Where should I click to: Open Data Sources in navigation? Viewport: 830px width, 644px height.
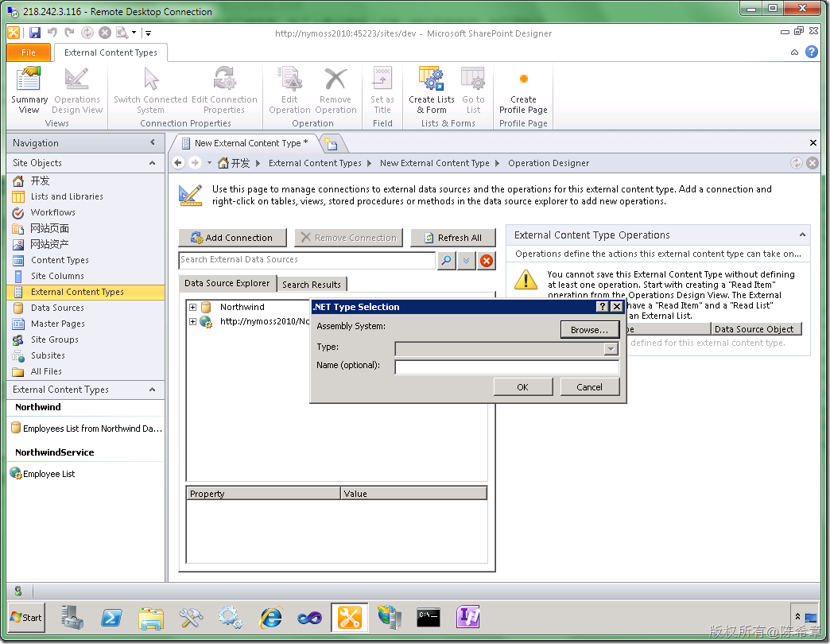click(57, 308)
